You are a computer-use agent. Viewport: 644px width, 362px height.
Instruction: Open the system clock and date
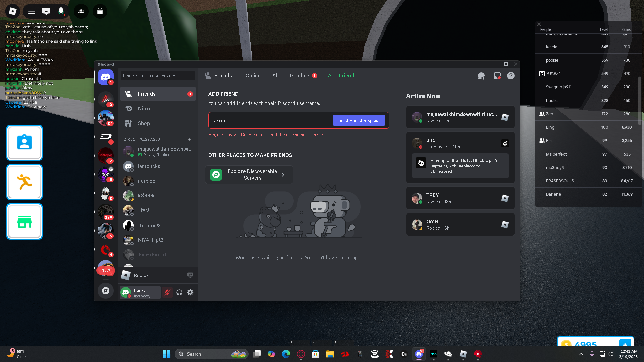click(x=629, y=354)
